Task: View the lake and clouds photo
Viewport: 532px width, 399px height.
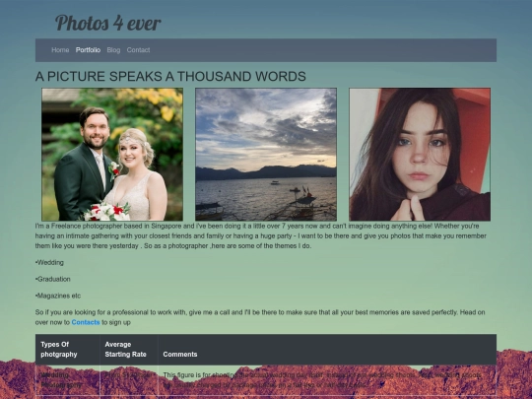Action: click(266, 155)
